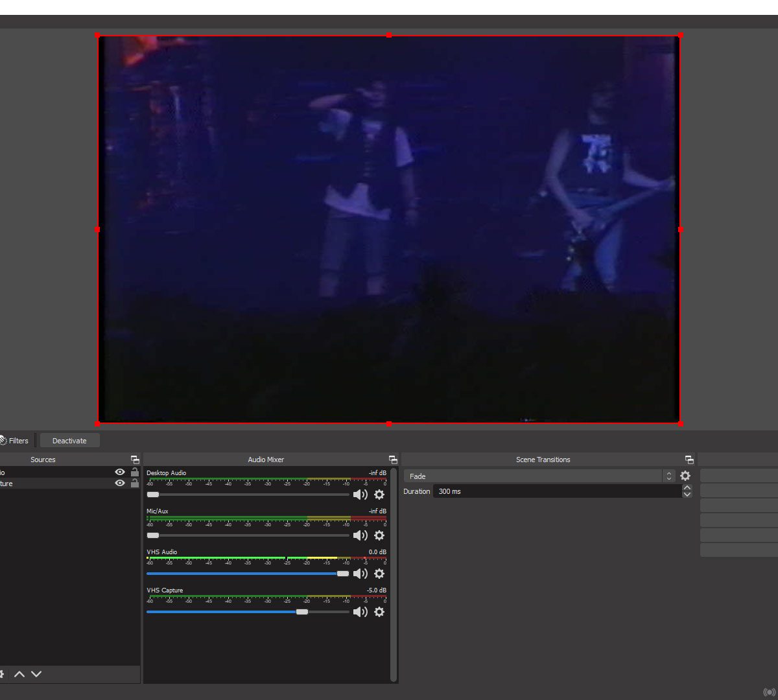Click the Deactivate button
Screen dimensions: 778x700
pos(69,441)
